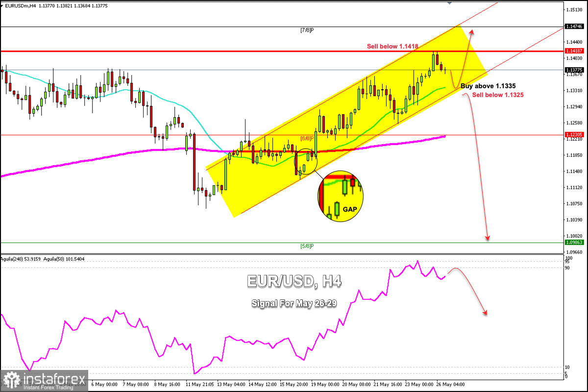The height and width of the screenshot is (392, 588).
Task: Select the '[5/8]P' Murray level label
Action: pos(307,246)
